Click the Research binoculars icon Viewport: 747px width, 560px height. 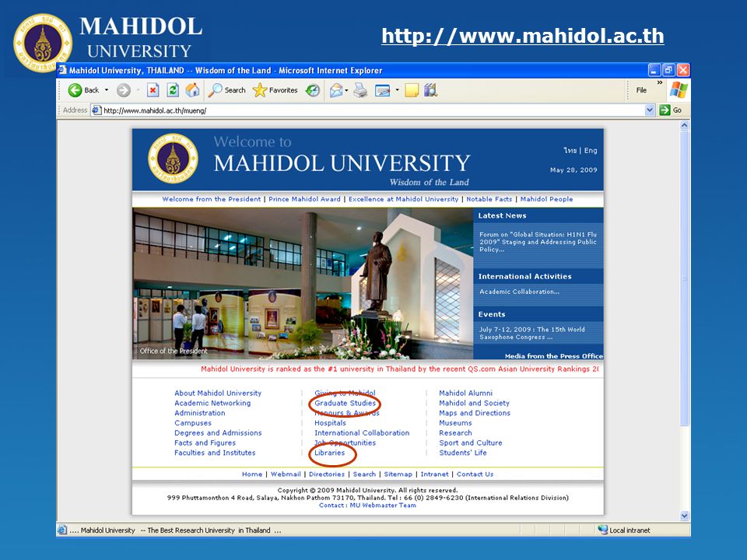click(x=430, y=90)
